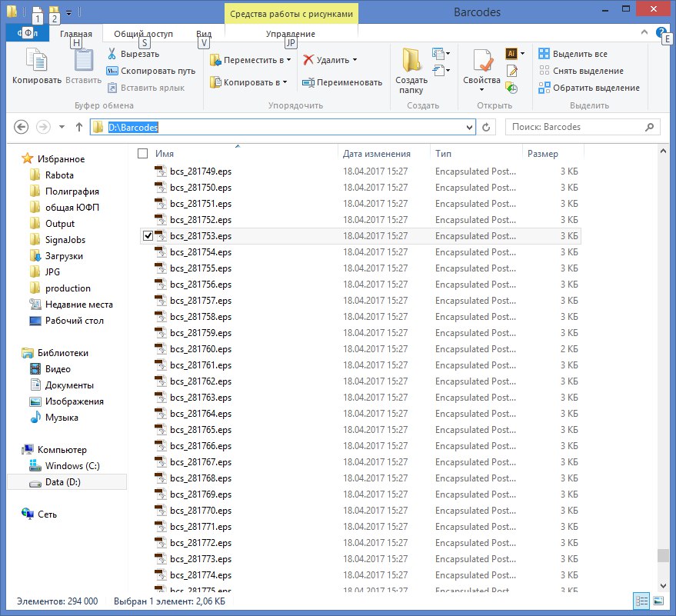Open Управление picture tools tab
The width and height of the screenshot is (676, 616).
click(290, 34)
